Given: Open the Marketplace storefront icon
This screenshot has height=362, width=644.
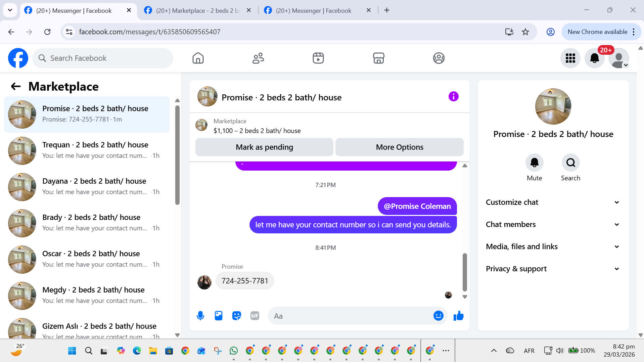Looking at the screenshot, I should pos(378,58).
